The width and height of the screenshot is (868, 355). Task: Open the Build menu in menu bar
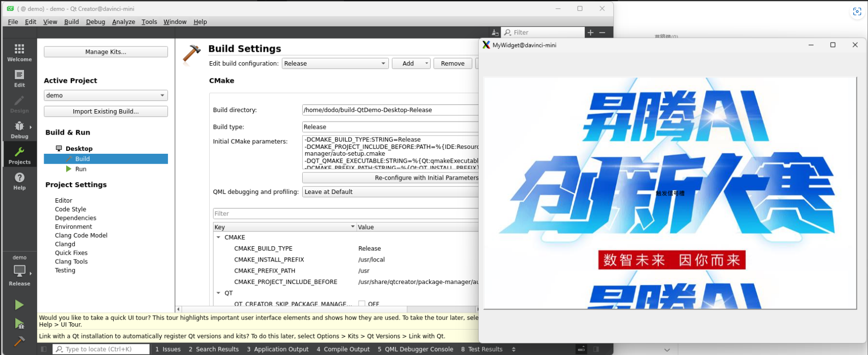[72, 22]
